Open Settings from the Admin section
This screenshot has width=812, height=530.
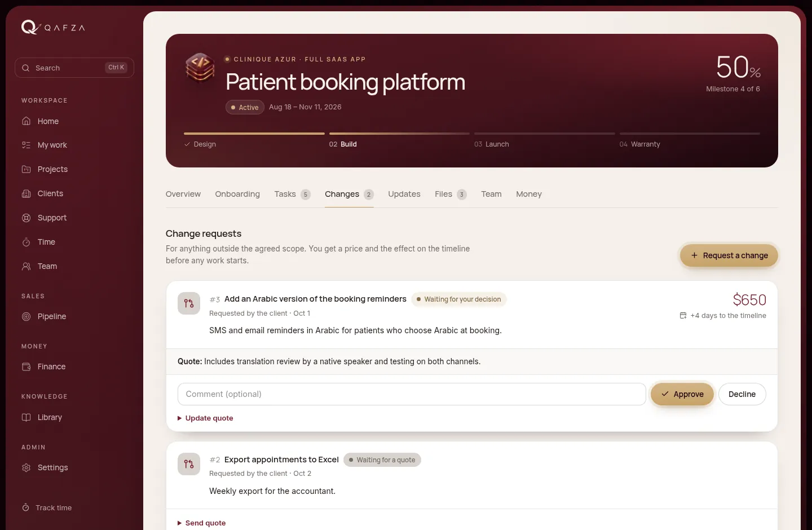pyautogui.click(x=74, y=467)
